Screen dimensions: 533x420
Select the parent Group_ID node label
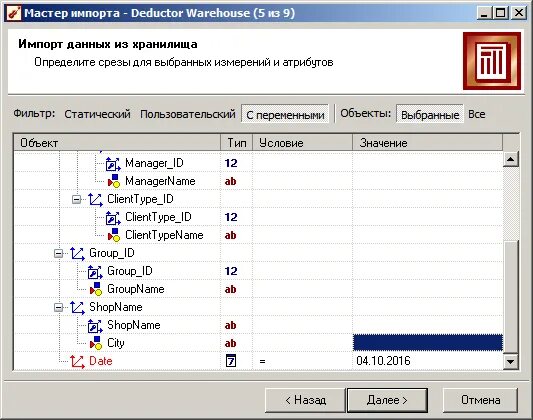point(112,253)
